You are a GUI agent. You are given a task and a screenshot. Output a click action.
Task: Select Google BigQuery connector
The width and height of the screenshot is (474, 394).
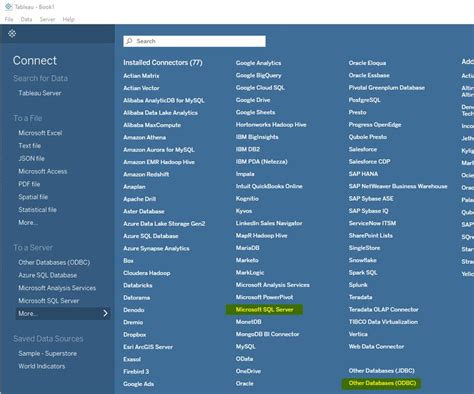(x=258, y=75)
